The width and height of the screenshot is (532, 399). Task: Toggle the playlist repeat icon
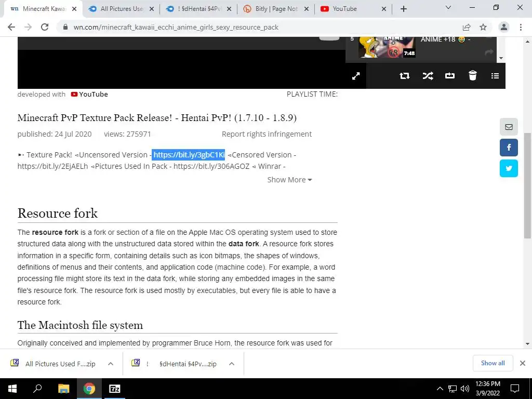(x=404, y=76)
